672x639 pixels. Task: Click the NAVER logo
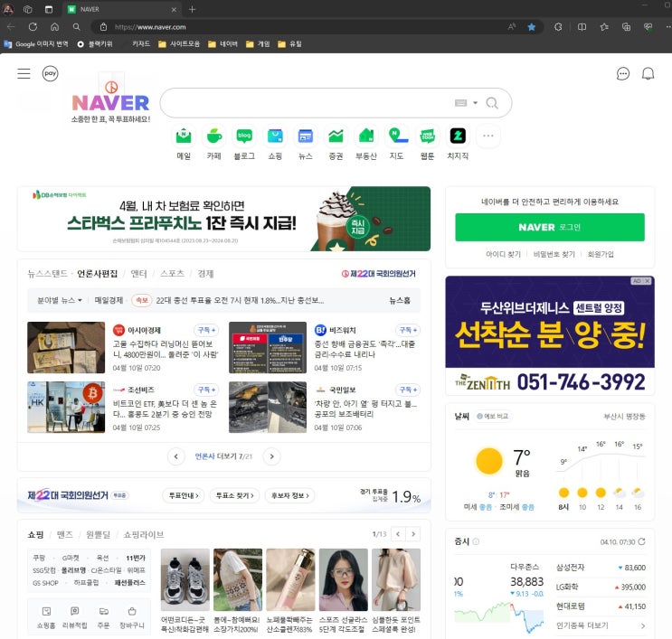tap(110, 103)
